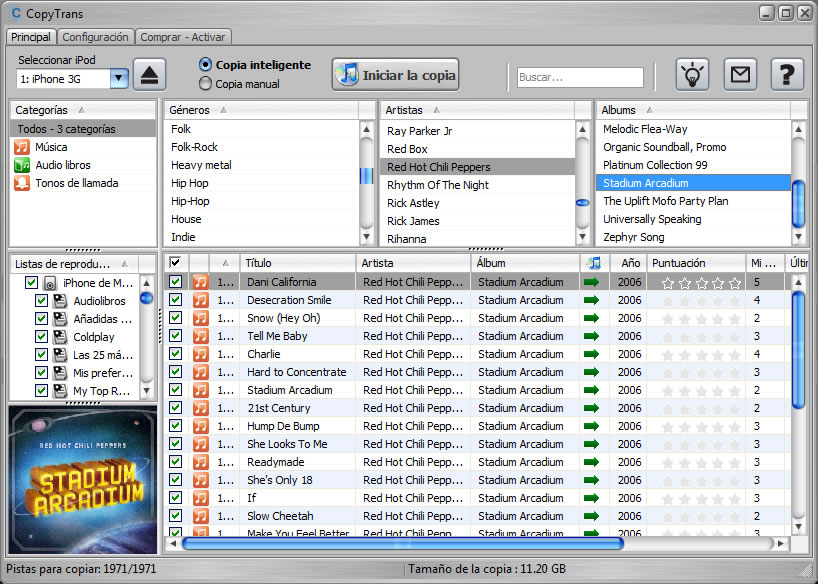Click the music note icon for Tell Me Baby

click(x=200, y=336)
